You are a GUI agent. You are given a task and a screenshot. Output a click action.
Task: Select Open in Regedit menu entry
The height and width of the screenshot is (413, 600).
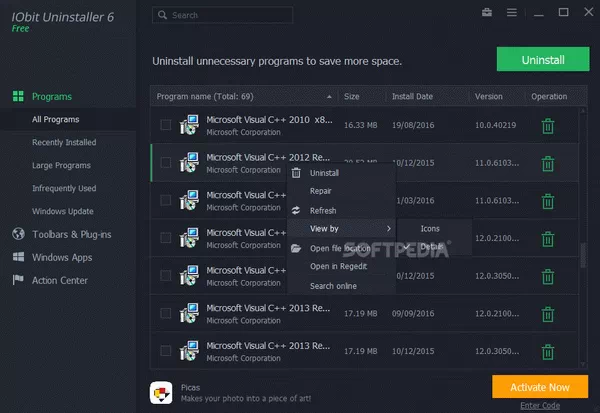pyautogui.click(x=341, y=266)
